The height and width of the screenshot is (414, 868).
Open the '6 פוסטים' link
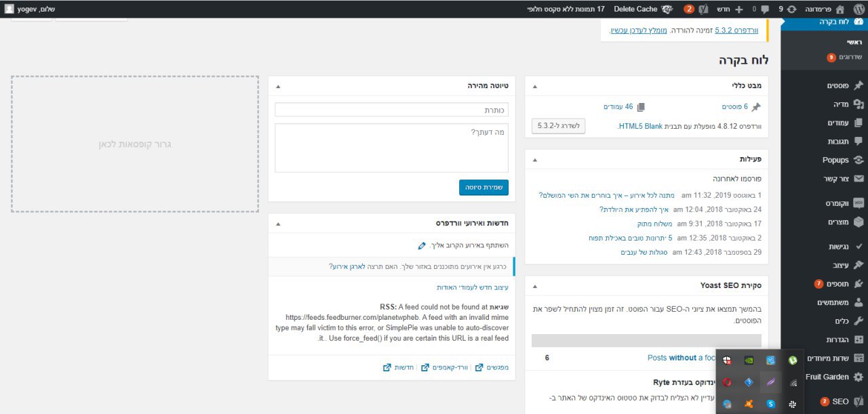[735, 107]
